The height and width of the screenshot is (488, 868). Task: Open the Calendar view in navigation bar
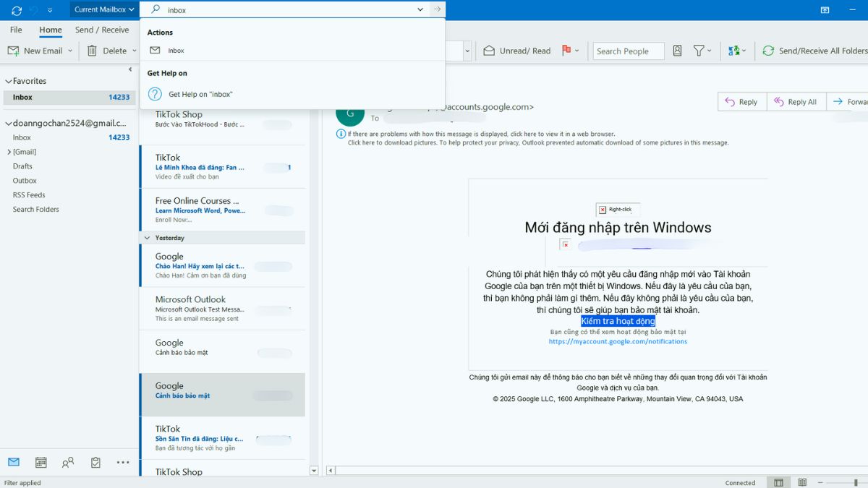(x=41, y=463)
